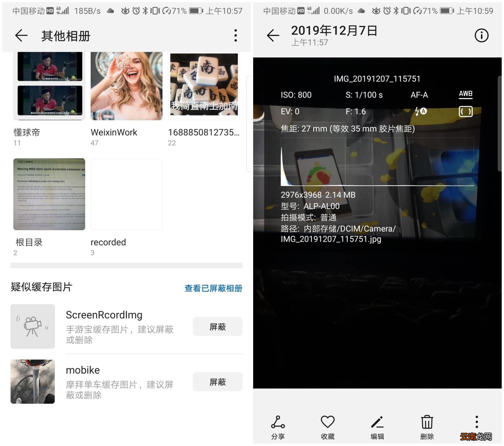
Task: Open the three-dot menu in 其他相册
Action: (235, 35)
